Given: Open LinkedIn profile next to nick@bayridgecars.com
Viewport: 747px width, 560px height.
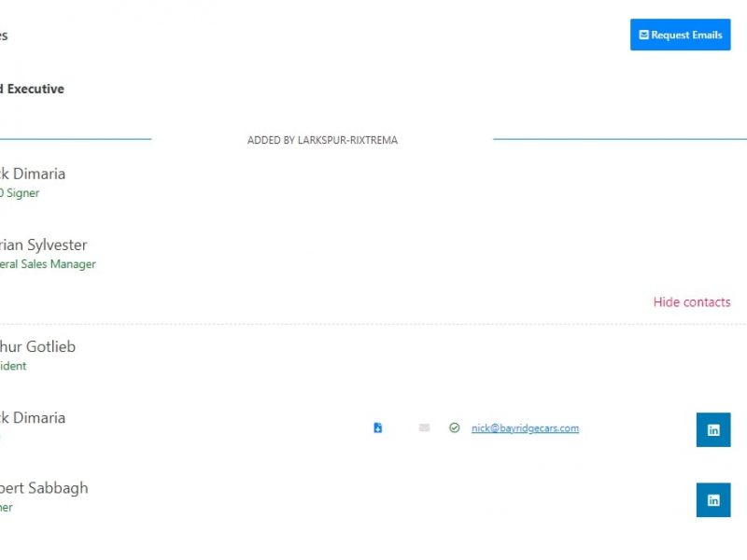Looking at the screenshot, I should pos(713,429).
